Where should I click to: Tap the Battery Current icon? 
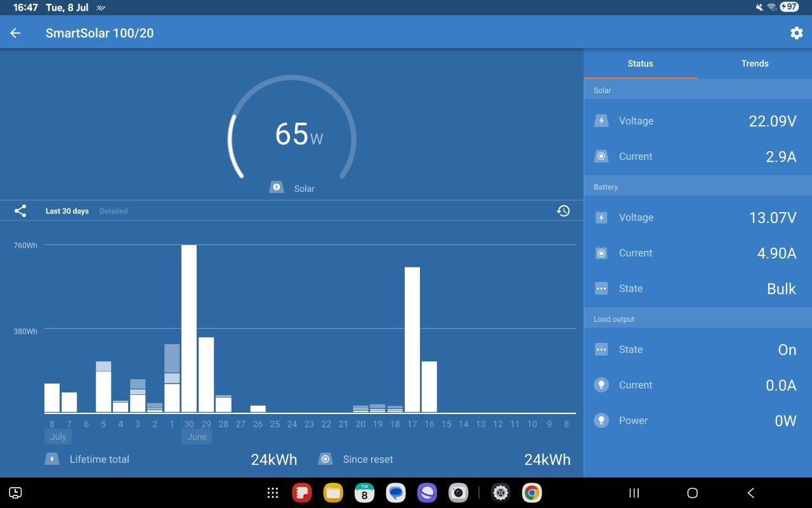[601, 253]
